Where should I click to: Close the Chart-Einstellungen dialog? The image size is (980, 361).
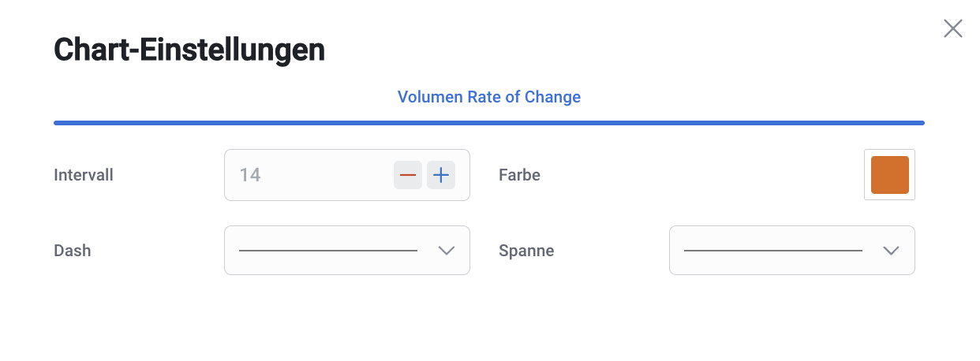tap(952, 29)
